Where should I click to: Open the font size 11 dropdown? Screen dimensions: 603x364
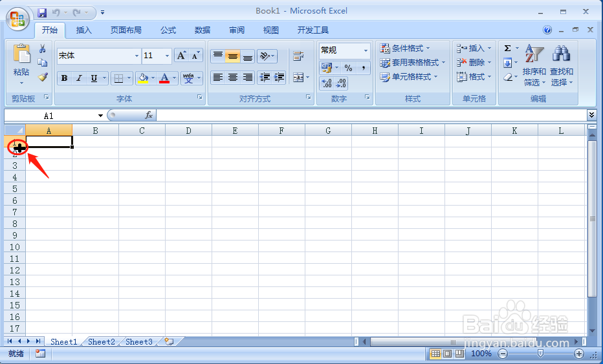(167, 56)
